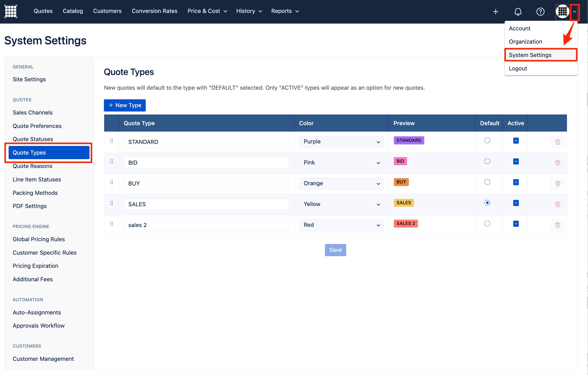The height and width of the screenshot is (375, 588).
Task: Expand the Price & Cost menu
Action: point(207,11)
